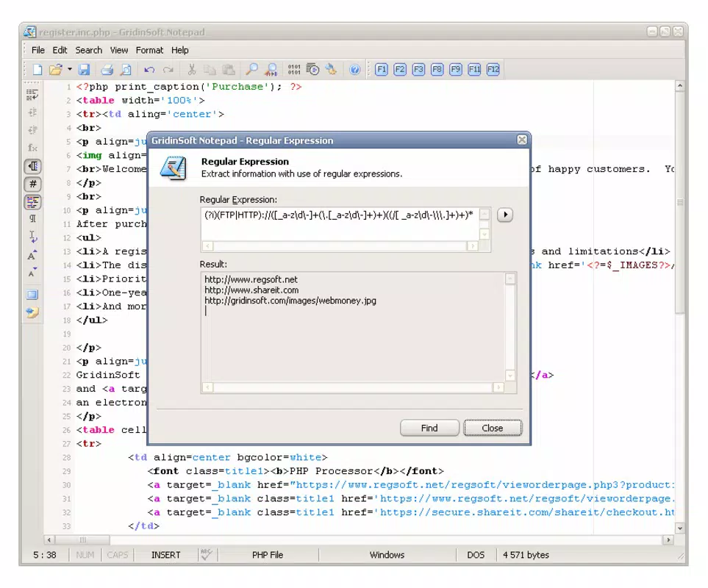Click the indent lines icon in sidebar
708x588 pixels.
pos(32,112)
